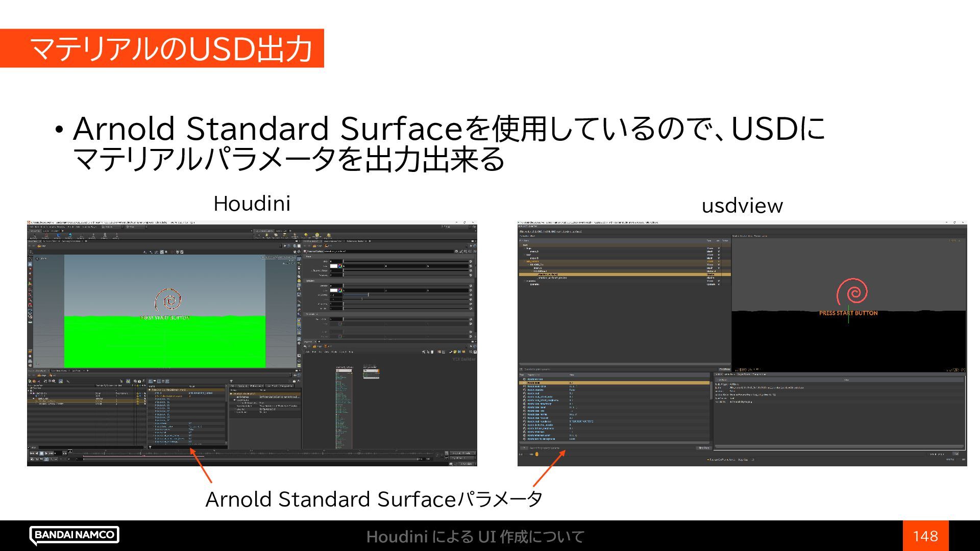Collapse the highlighted orange Xform prim in usdview
The width and height of the screenshot is (980, 551).
pyautogui.click(x=525, y=262)
